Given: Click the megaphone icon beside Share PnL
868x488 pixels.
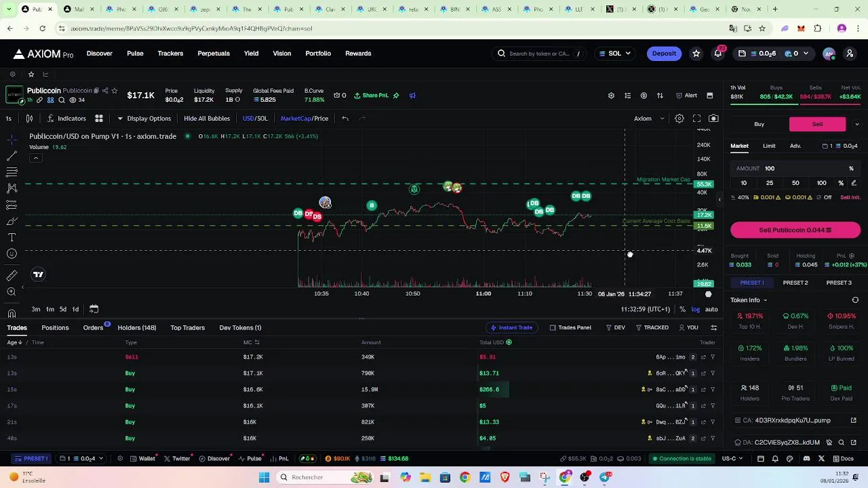Looking at the screenshot, I should [412, 96].
